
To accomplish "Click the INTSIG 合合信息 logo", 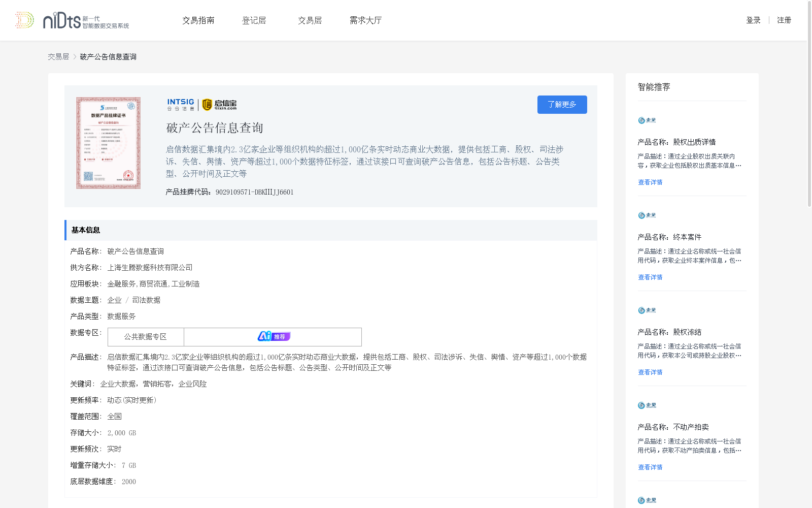I will coord(181,105).
